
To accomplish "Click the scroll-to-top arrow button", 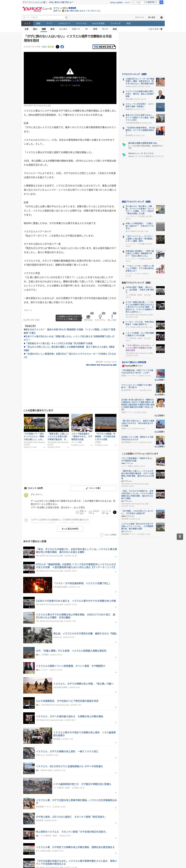I will (x=180, y=537).
